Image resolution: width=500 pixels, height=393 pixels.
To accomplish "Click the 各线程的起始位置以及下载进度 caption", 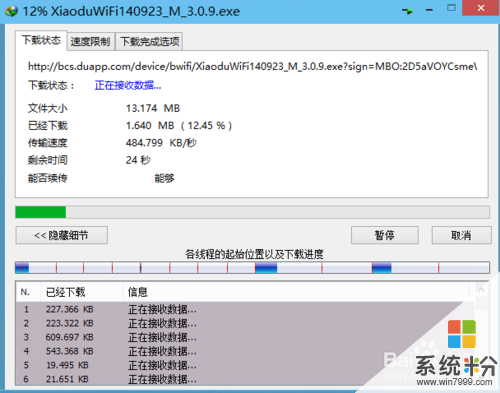I will [254, 254].
